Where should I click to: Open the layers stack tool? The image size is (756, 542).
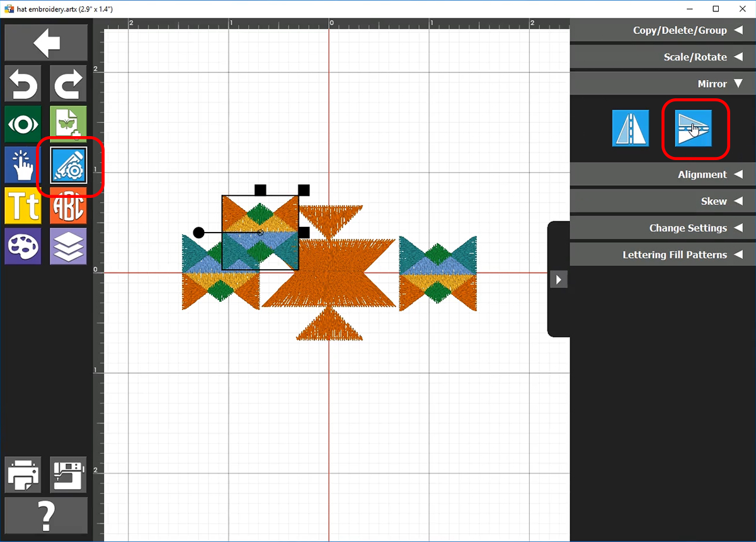tap(68, 246)
